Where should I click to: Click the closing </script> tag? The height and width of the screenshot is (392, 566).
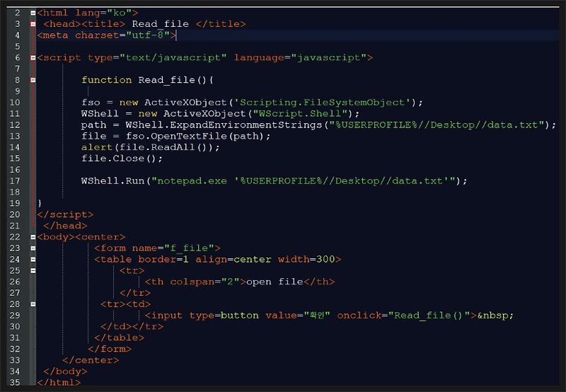click(x=65, y=214)
